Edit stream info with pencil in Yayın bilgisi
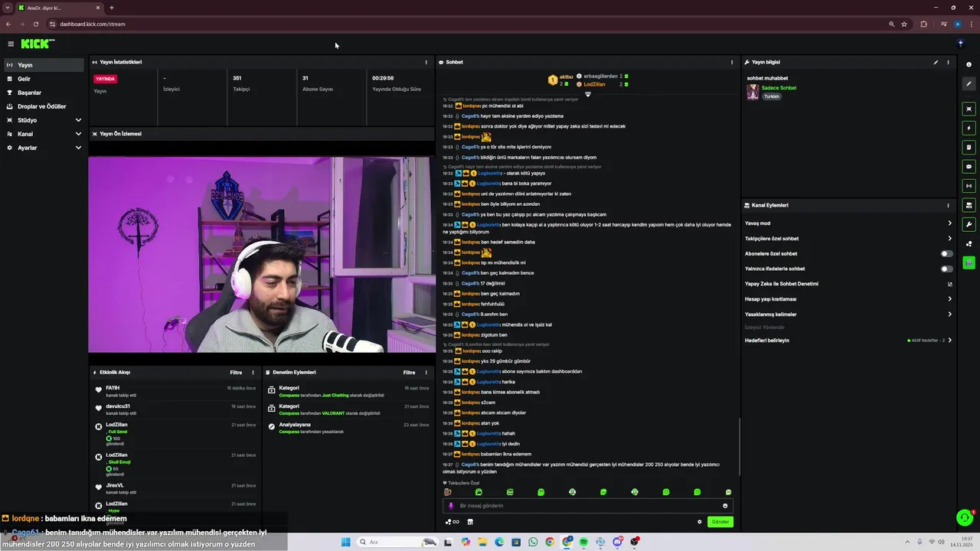This screenshot has width=980, height=551. coord(936,62)
